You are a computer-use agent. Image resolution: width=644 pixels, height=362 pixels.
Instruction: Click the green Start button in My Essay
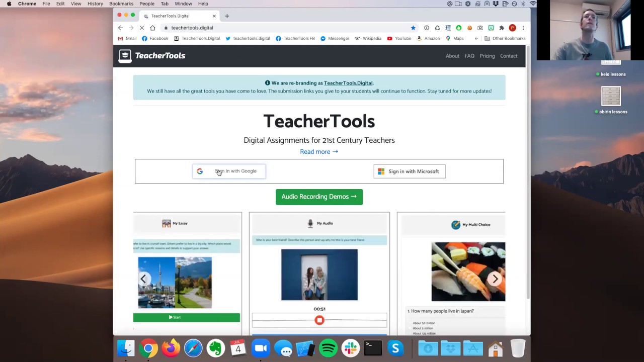(186, 317)
